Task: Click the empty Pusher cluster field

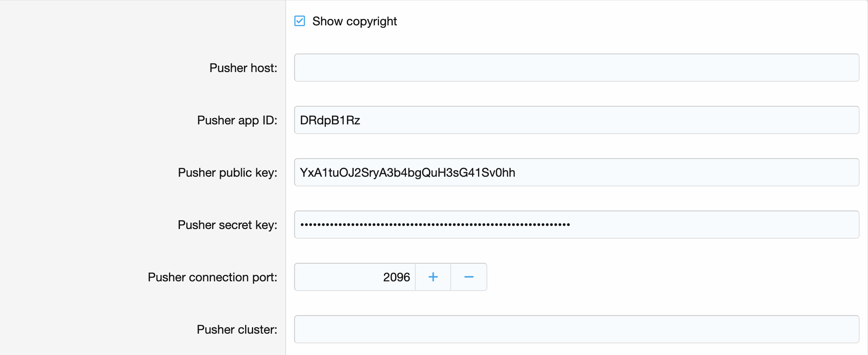Action: point(575,329)
